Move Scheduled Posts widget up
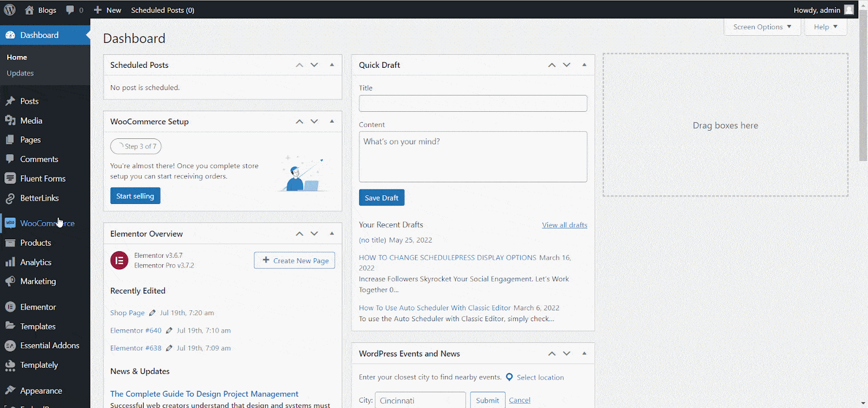 299,65
